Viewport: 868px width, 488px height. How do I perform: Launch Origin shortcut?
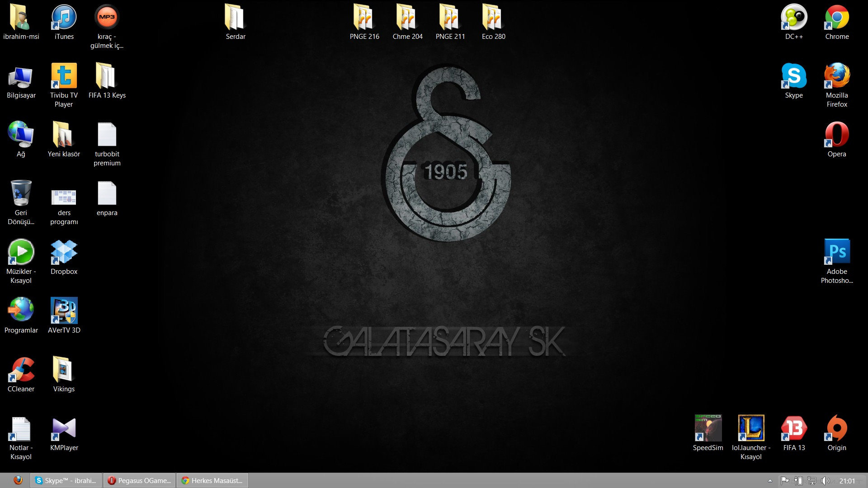click(837, 433)
